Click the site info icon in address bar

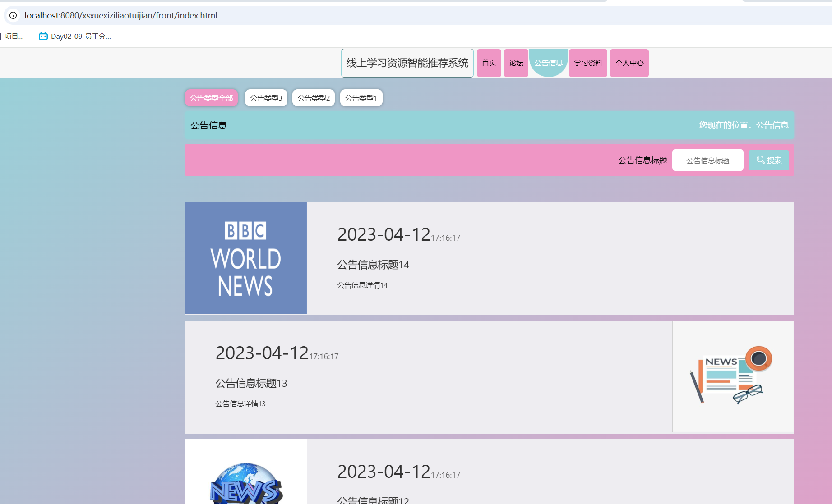coord(13,15)
